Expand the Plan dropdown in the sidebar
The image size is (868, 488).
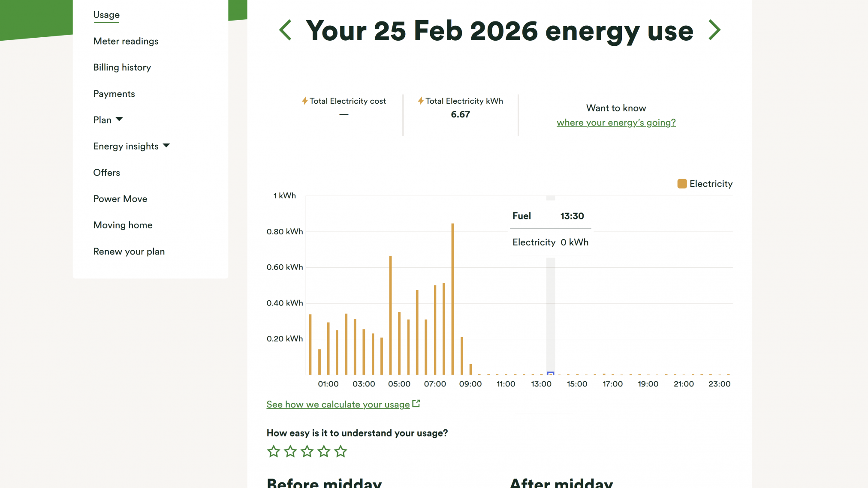tap(120, 120)
